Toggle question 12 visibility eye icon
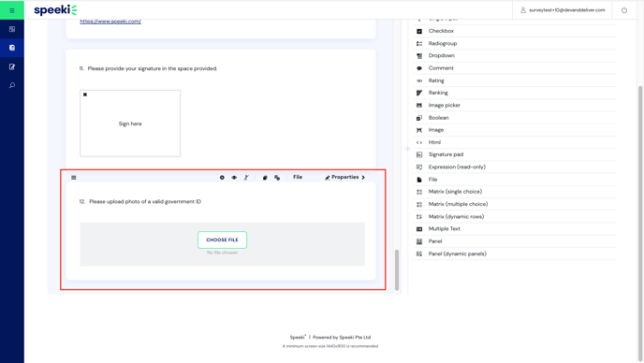This screenshot has width=644, height=363. point(234,178)
